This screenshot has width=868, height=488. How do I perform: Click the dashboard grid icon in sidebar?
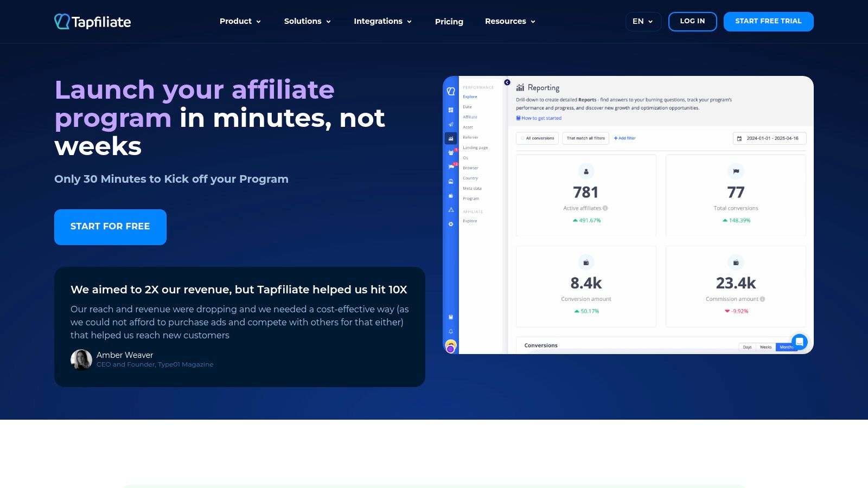click(451, 110)
